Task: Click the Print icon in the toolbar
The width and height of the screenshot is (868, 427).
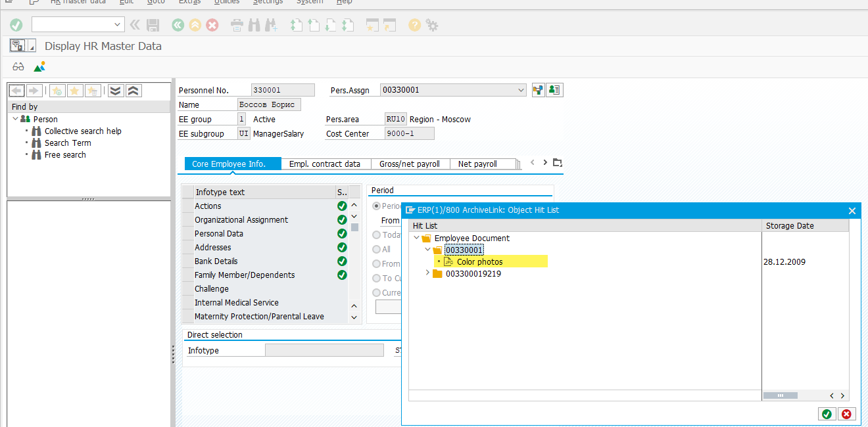Action: click(x=237, y=25)
